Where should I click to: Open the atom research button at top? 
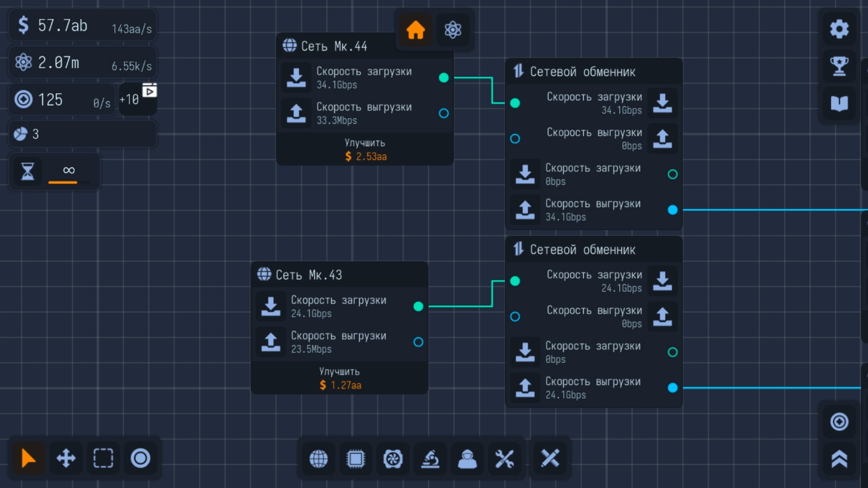(x=453, y=30)
